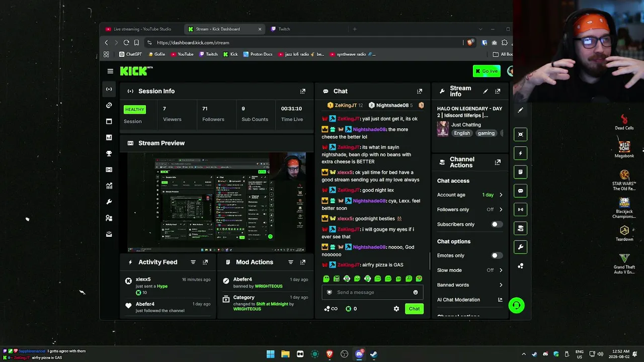Pop out the Activity Feed panel
The height and width of the screenshot is (362, 644).
click(x=205, y=262)
